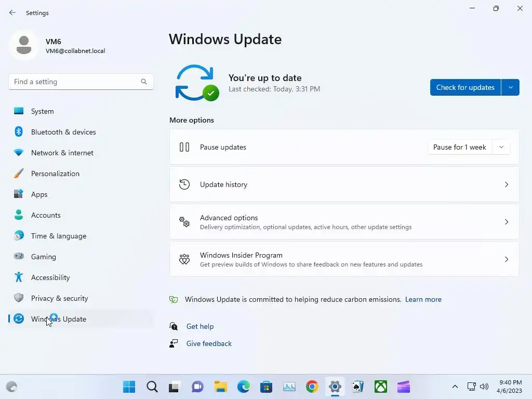The image size is (532, 399).
Task: Click the Advanced options gears icon
Action: coord(184,222)
